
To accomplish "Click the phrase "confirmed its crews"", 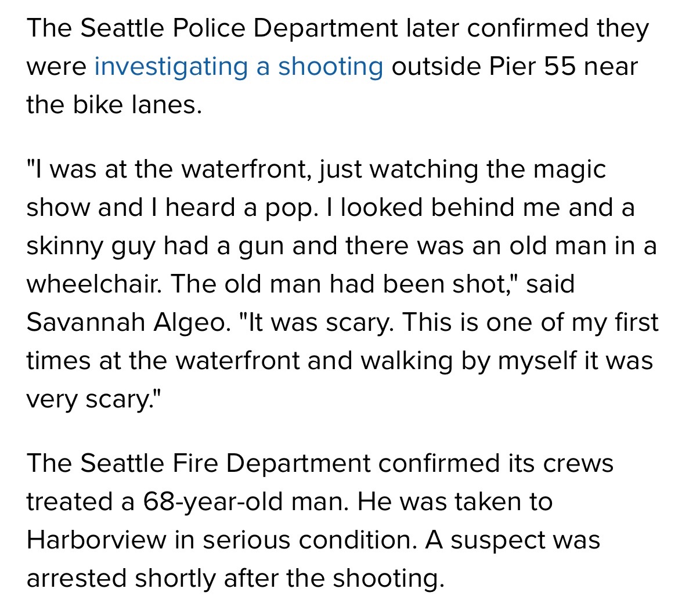I will (495, 463).
